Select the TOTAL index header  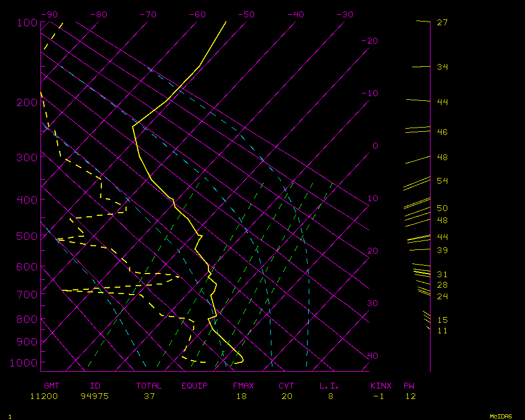coord(149,386)
